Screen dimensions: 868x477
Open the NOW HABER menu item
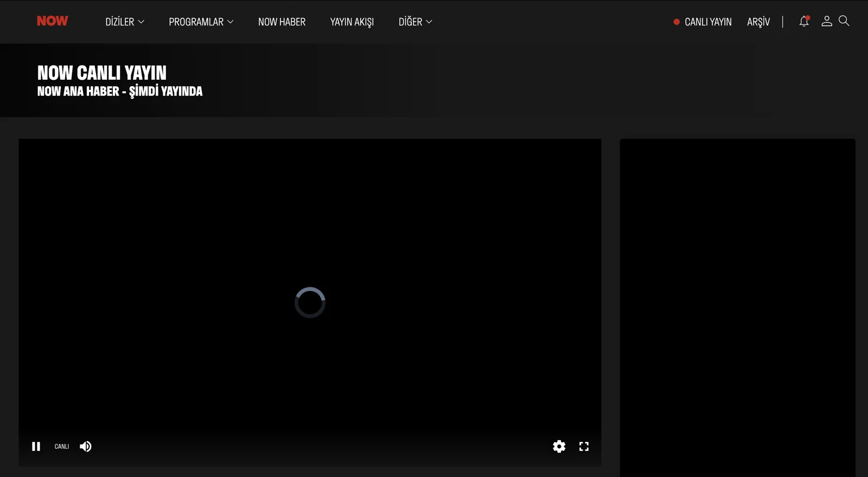tap(282, 22)
